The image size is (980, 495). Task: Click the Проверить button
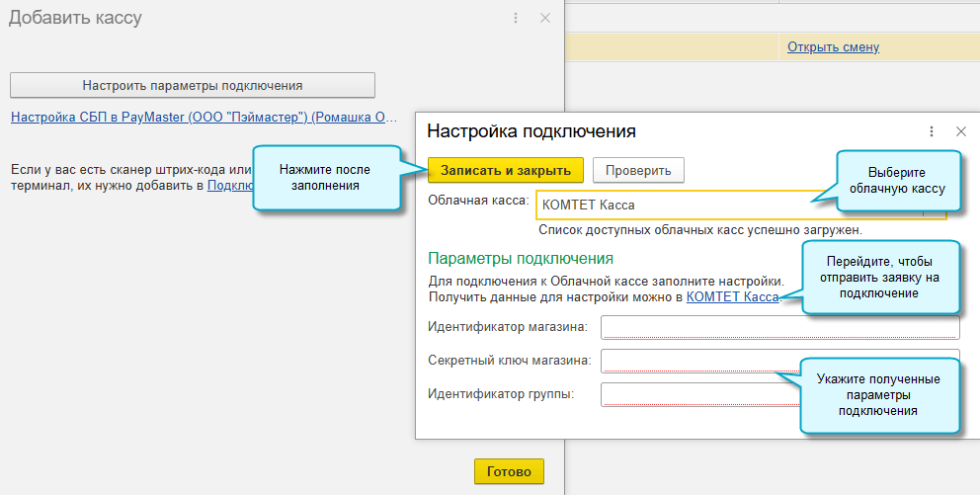(638, 170)
